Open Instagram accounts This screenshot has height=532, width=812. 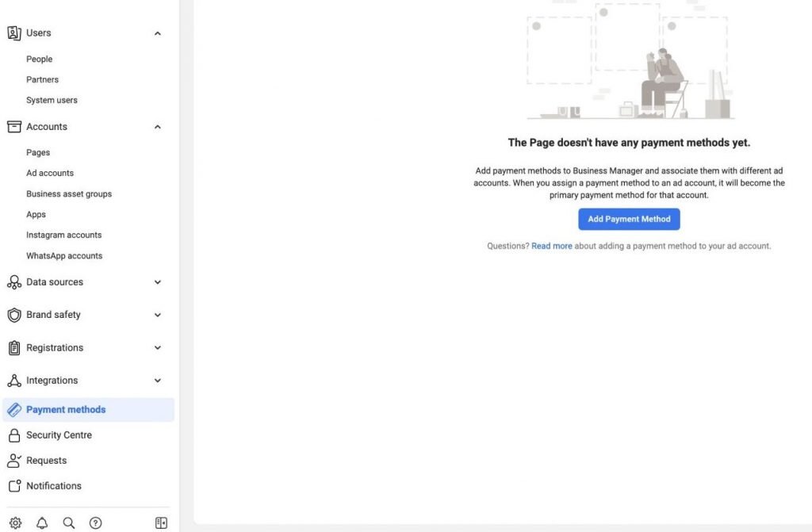pyautogui.click(x=63, y=235)
